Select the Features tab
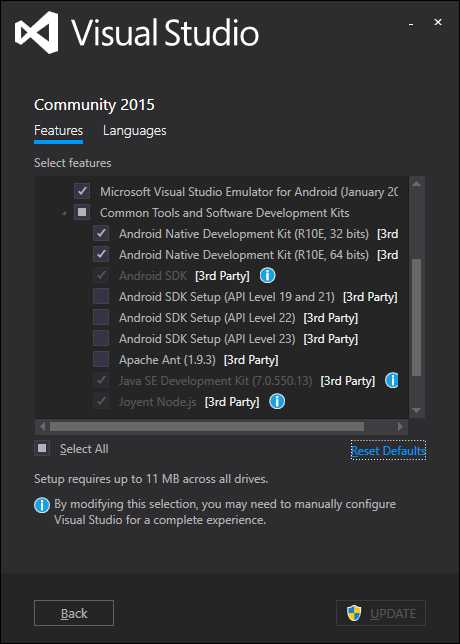The height and width of the screenshot is (644, 460). pyautogui.click(x=59, y=131)
